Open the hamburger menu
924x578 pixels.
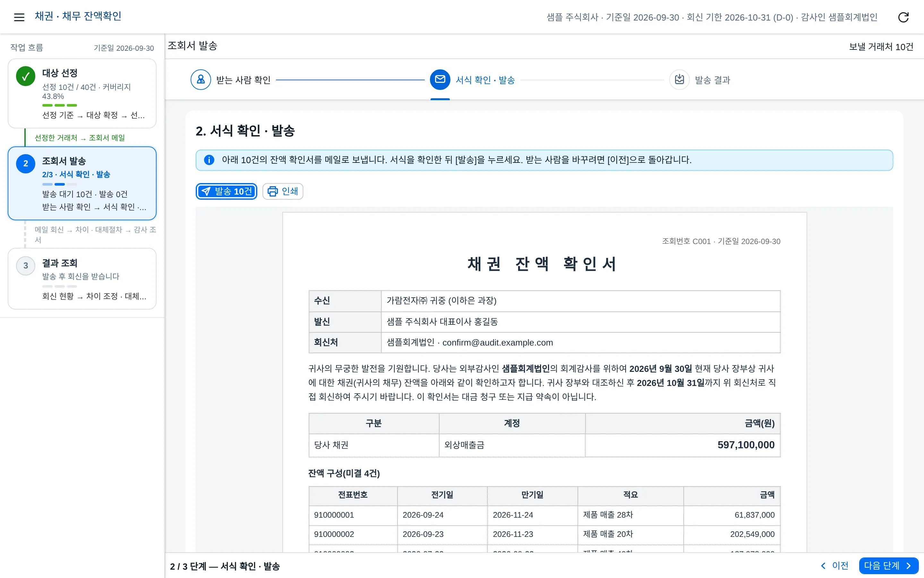pos(19,17)
